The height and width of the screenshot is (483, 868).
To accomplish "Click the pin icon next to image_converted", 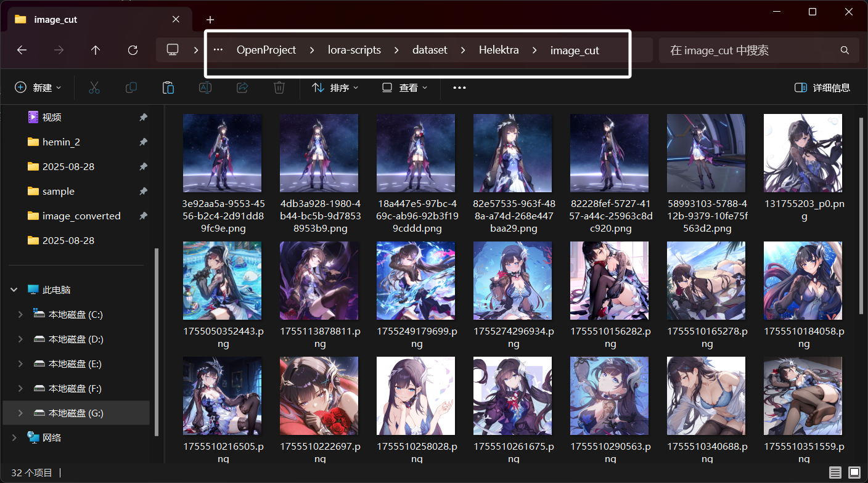I will (143, 216).
